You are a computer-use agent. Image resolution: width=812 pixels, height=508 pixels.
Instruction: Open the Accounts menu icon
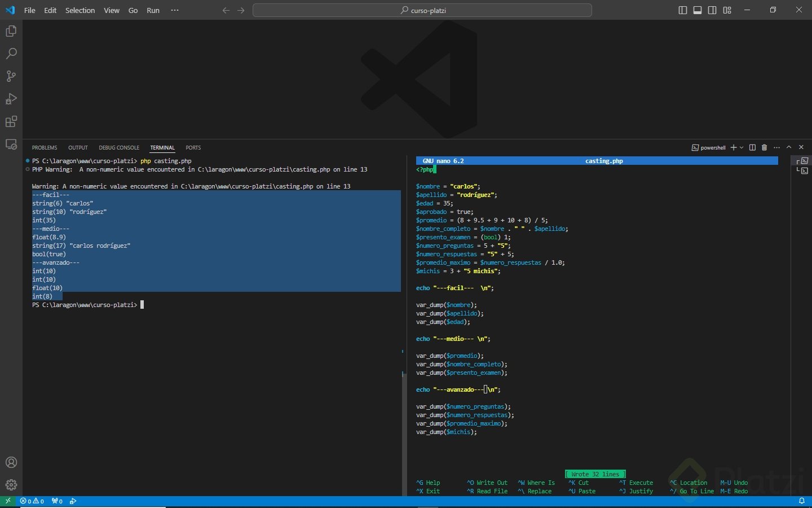coord(11,462)
